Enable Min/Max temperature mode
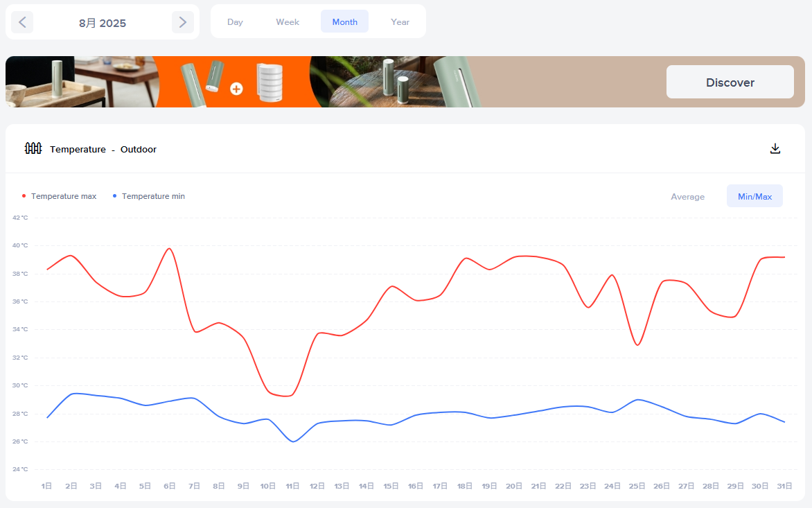Screen dimensions: 812x508 pyautogui.click(x=754, y=197)
